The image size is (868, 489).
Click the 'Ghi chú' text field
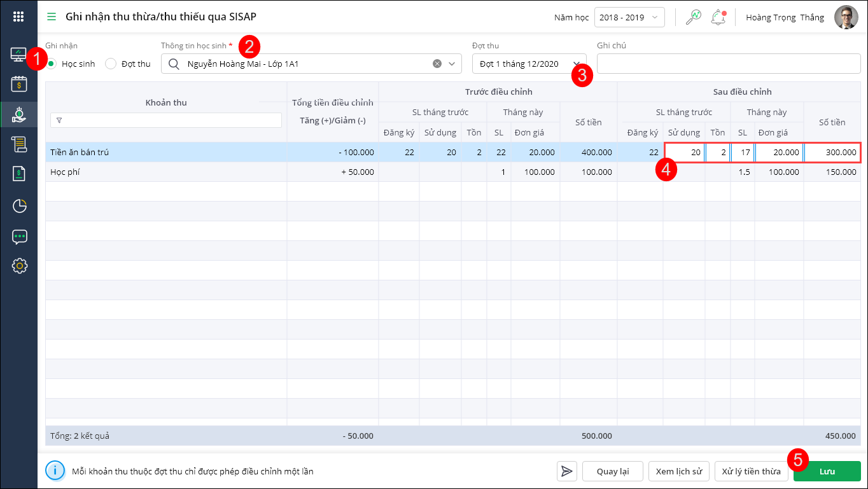pos(729,64)
